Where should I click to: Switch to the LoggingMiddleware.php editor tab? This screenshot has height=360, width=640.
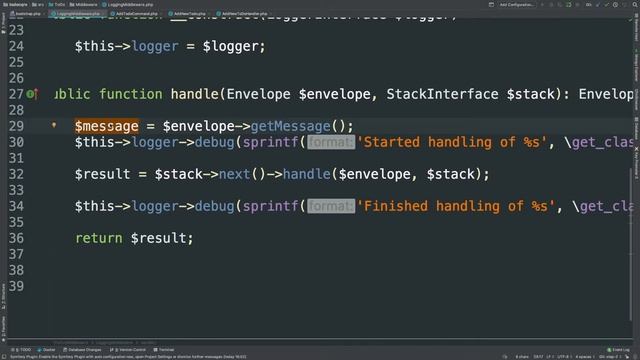pyautogui.click(x=77, y=13)
